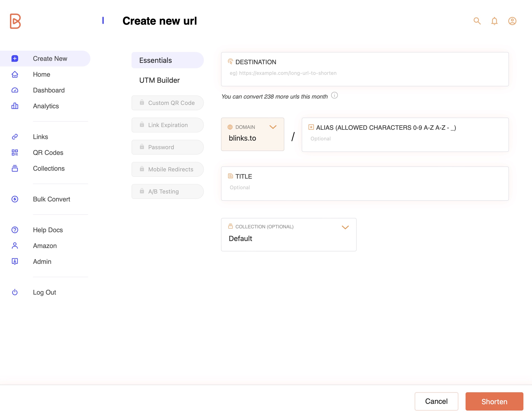The image size is (532, 416).
Task: Expand the Domain dropdown chevron
Action: pyautogui.click(x=273, y=127)
